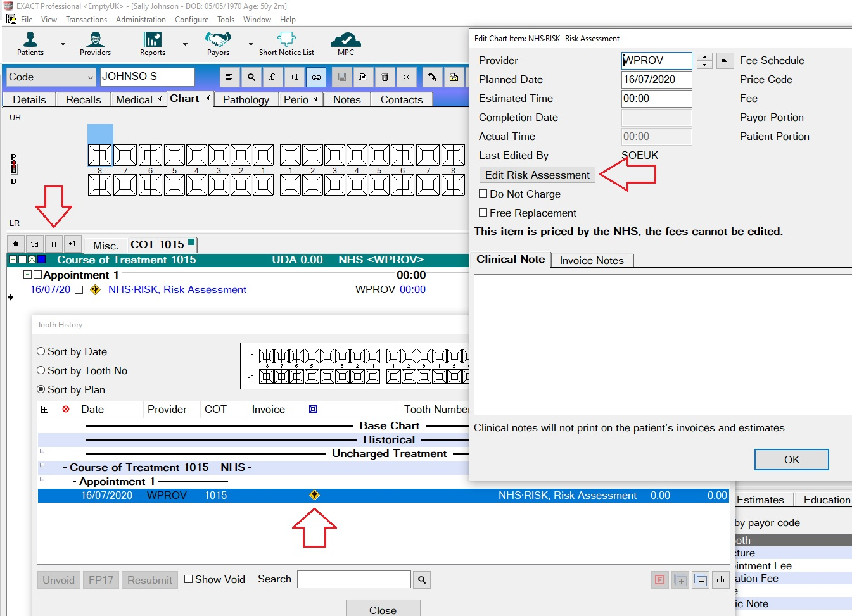This screenshot has height=616, width=852.
Task: Collapse Uncharged Treatment section
Action: [x=42, y=451]
